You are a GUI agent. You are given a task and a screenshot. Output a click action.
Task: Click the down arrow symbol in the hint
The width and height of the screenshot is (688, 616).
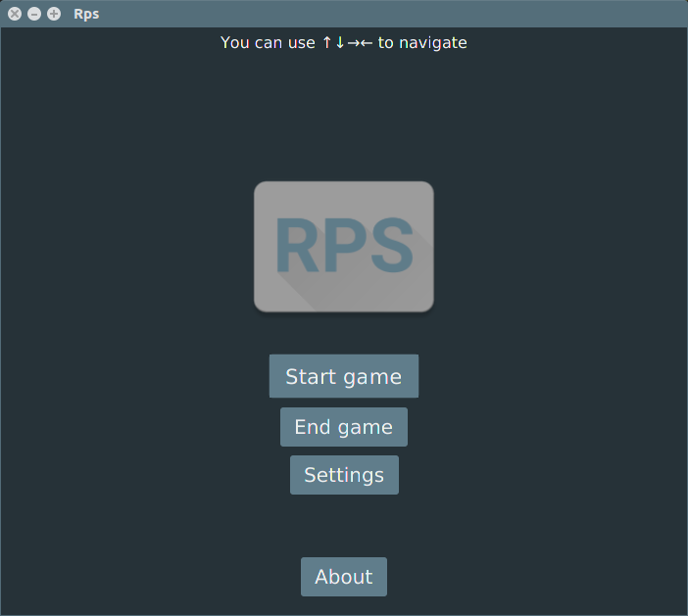click(x=340, y=42)
